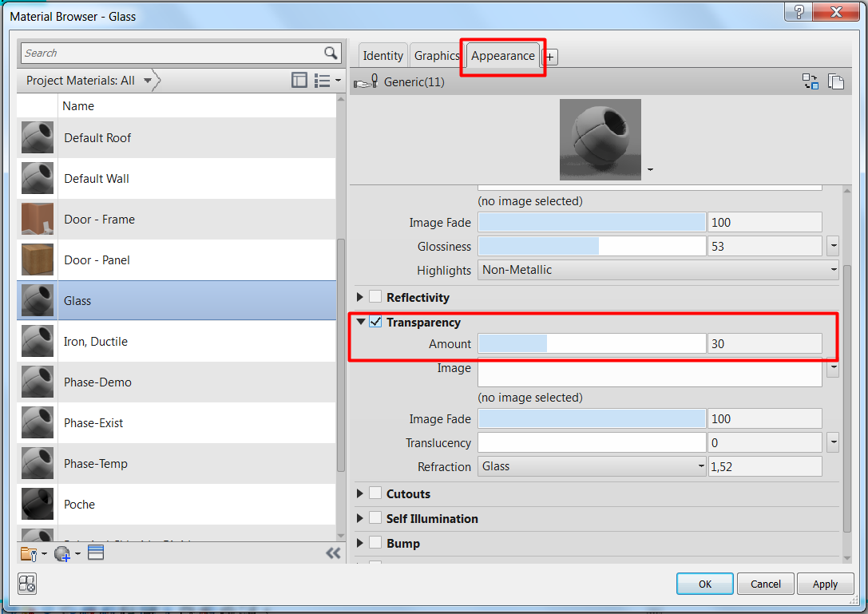The image size is (868, 614).
Task: Expand the Bump section
Action: [359, 543]
